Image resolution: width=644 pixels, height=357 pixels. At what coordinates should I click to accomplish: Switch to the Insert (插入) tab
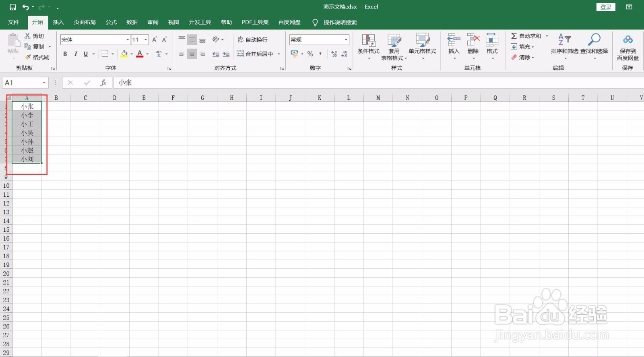pos(58,22)
